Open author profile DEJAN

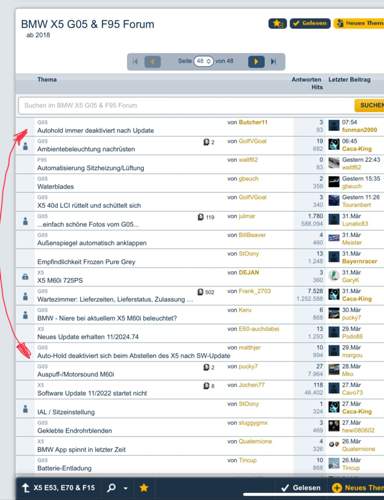point(249,272)
